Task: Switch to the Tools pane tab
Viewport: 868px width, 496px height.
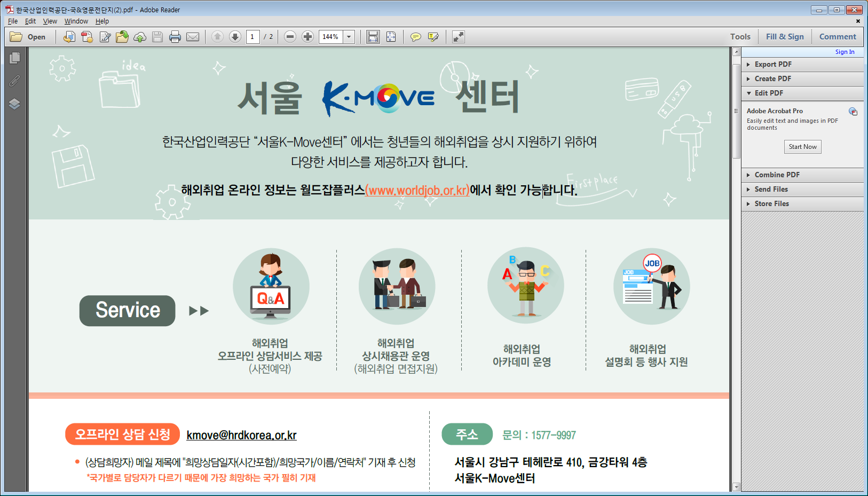Action: (740, 37)
